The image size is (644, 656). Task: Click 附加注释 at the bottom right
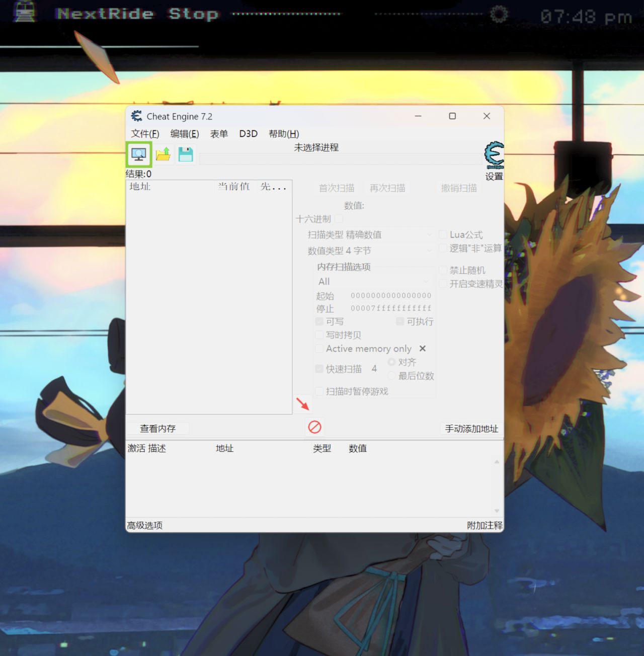pyautogui.click(x=485, y=525)
